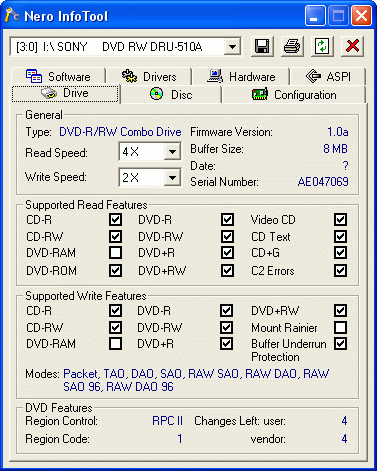The image size is (377, 471).
Task: Switch to the Drivers tab
Action: 149,77
